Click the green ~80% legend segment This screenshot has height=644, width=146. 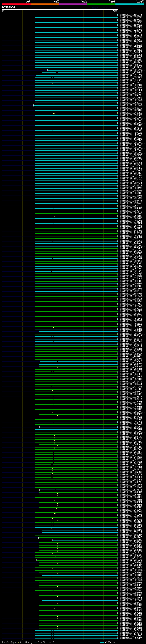[101, 4]
